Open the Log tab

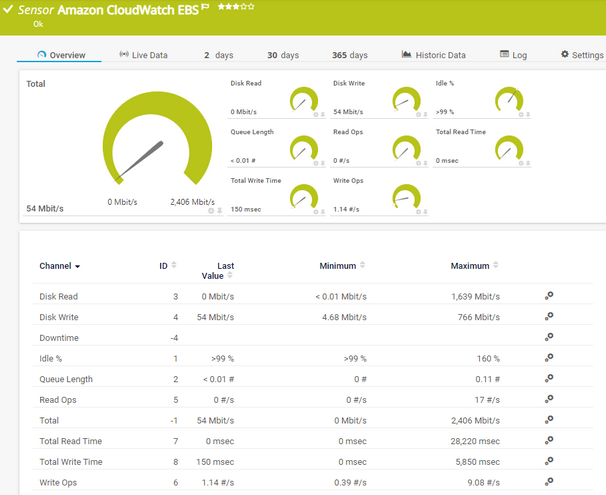tap(513, 55)
